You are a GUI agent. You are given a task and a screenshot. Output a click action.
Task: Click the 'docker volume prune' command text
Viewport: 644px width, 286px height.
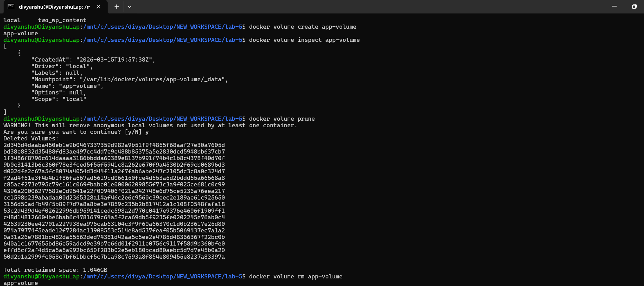[282, 119]
